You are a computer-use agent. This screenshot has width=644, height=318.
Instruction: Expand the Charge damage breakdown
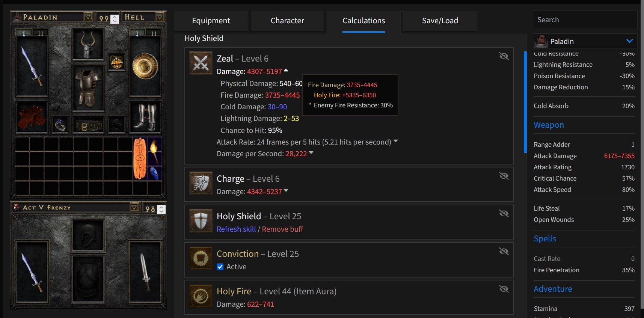(x=286, y=191)
